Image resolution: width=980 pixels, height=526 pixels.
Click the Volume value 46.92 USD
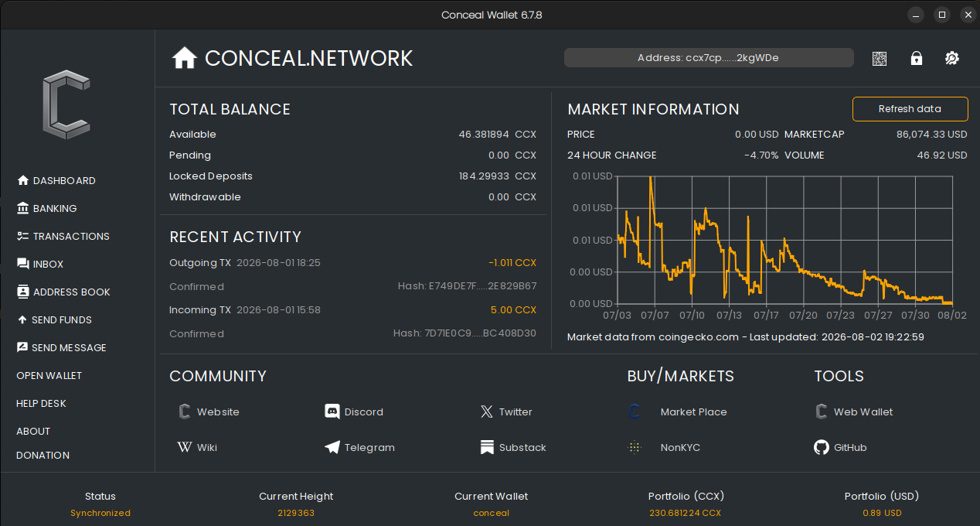point(942,155)
